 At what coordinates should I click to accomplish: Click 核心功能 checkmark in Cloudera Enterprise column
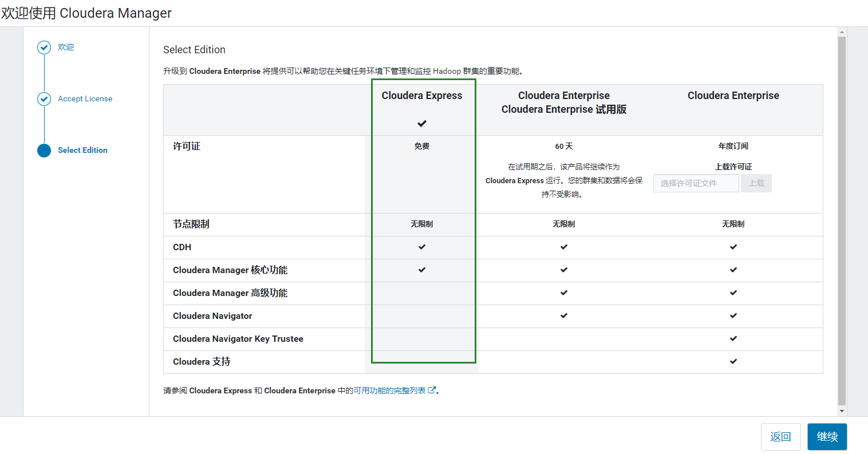pos(733,270)
